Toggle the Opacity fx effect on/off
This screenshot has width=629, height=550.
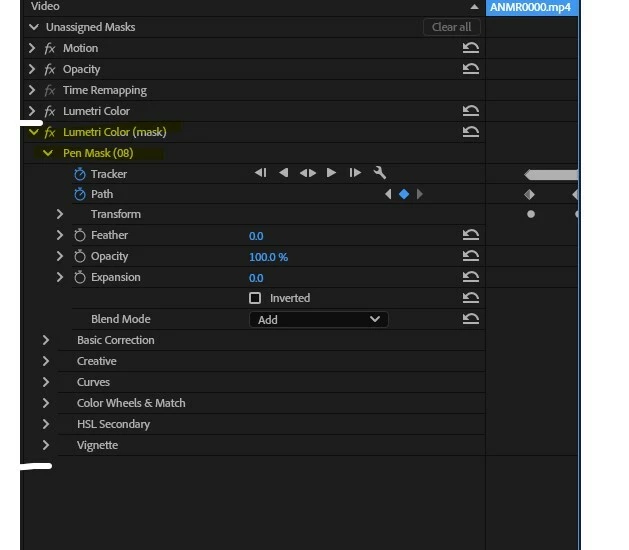(50, 69)
